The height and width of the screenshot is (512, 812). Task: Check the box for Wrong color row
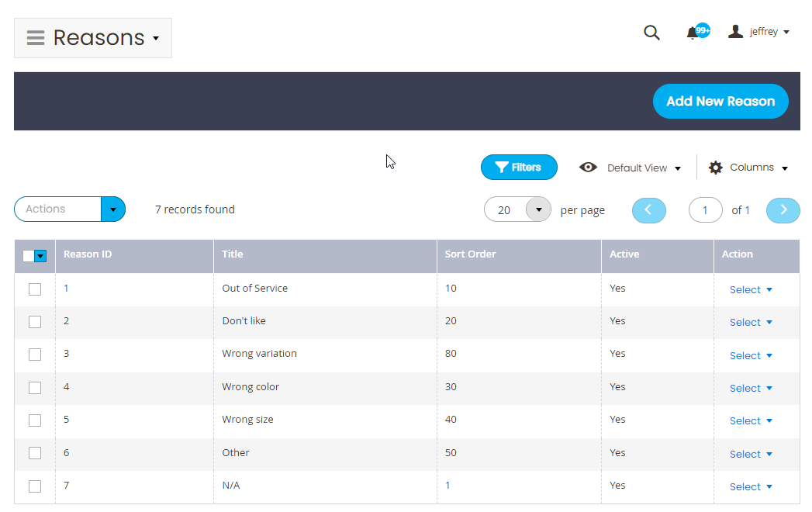tap(35, 388)
